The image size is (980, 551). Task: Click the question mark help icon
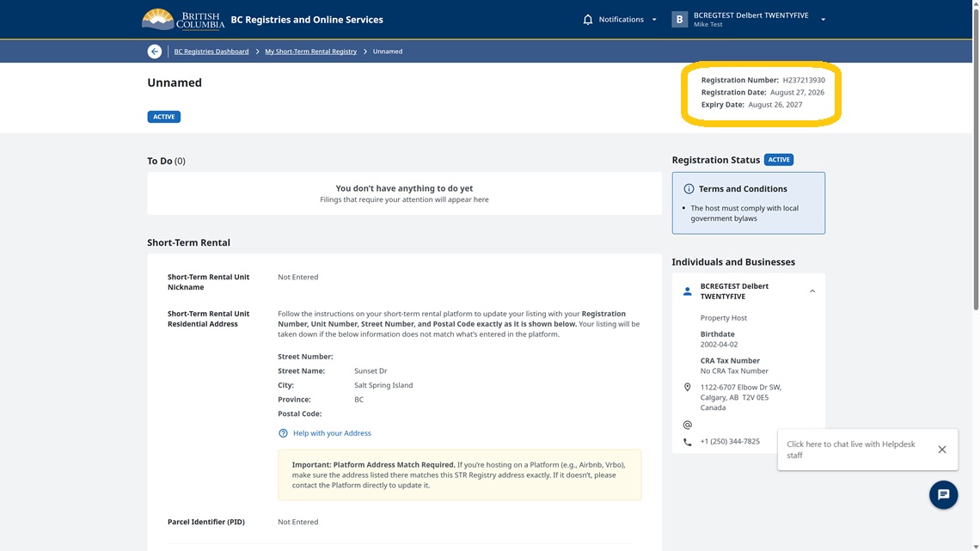(283, 433)
